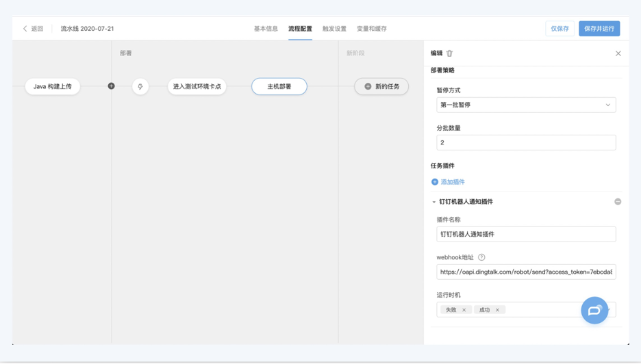
Task: Select the Java 构建上传 task node
Action: pyautogui.click(x=52, y=87)
